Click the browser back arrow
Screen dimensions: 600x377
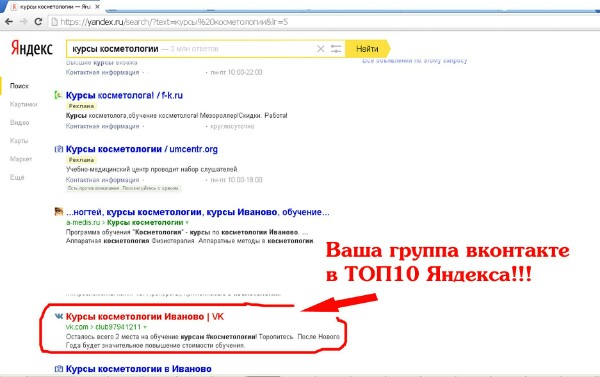[8, 22]
